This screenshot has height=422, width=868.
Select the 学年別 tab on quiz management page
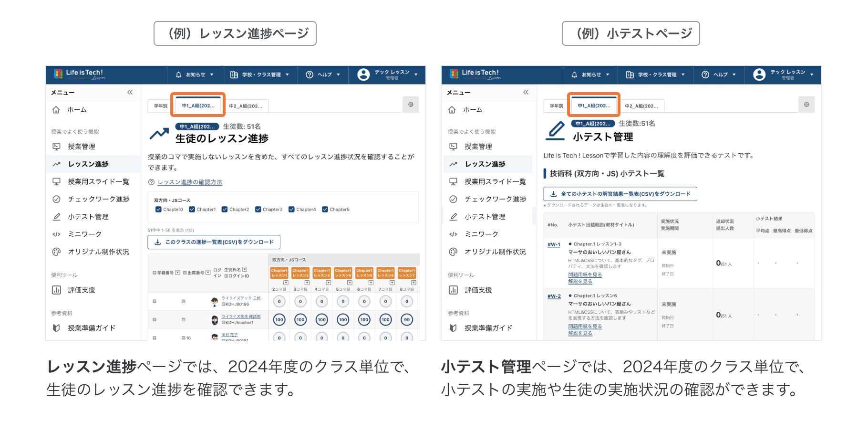pyautogui.click(x=556, y=106)
